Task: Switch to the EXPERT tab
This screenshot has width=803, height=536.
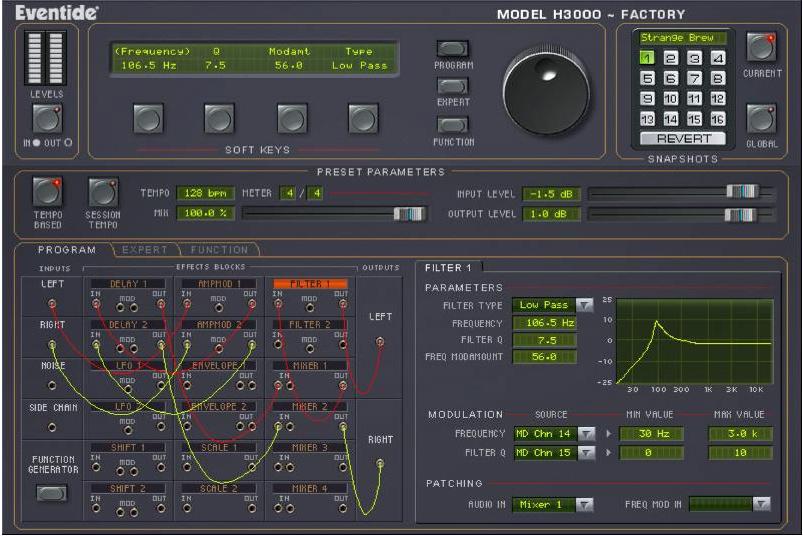Action: [x=144, y=250]
